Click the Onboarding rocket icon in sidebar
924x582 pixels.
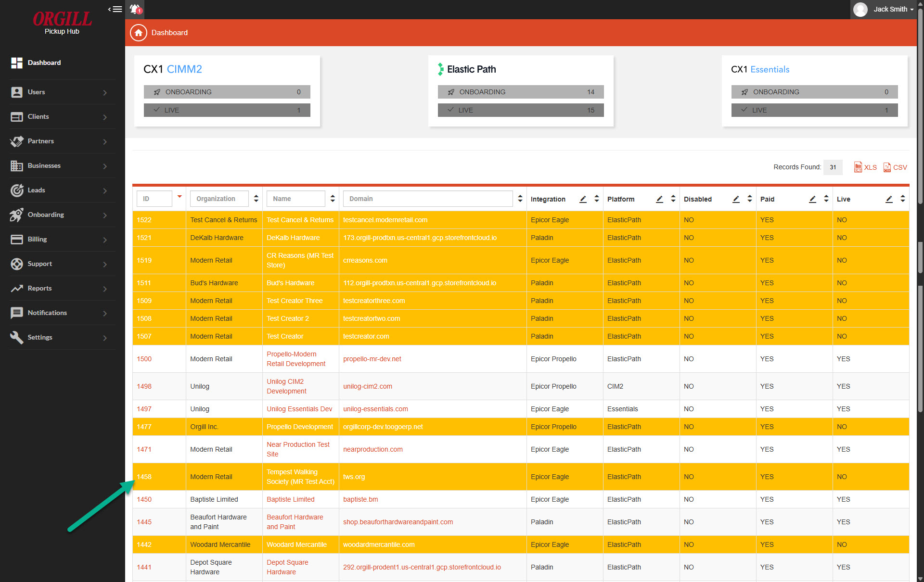pos(17,215)
